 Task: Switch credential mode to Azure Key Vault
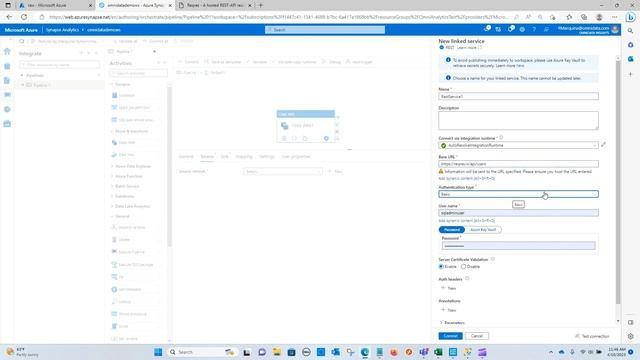pyautogui.click(x=483, y=230)
